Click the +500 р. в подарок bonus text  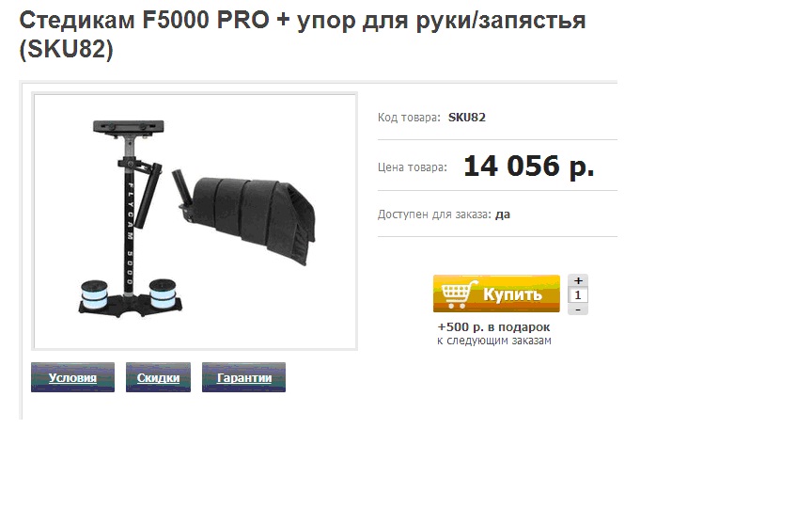494,327
